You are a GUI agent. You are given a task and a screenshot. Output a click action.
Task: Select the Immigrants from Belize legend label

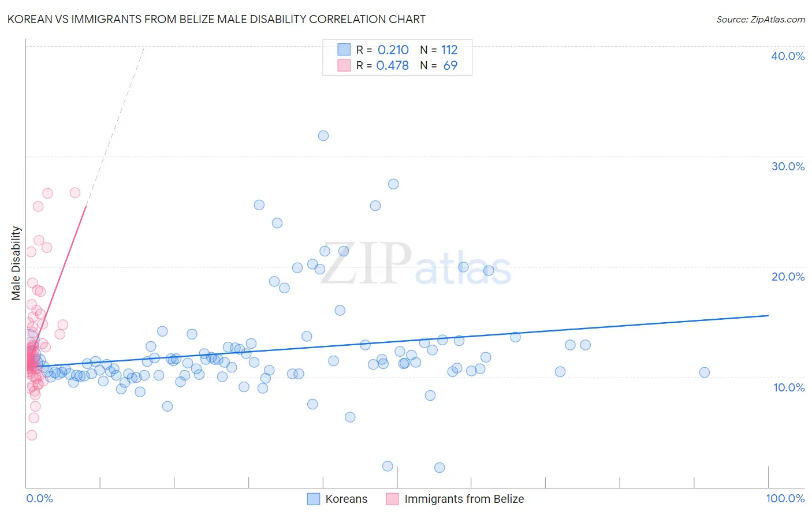click(464, 499)
